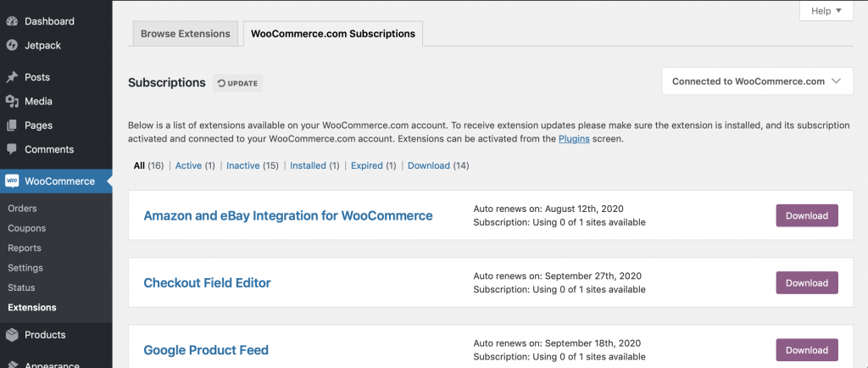The height and width of the screenshot is (368, 868).
Task: Open the Connected to WooCommerce.com dropdown
Action: pyautogui.click(x=756, y=81)
